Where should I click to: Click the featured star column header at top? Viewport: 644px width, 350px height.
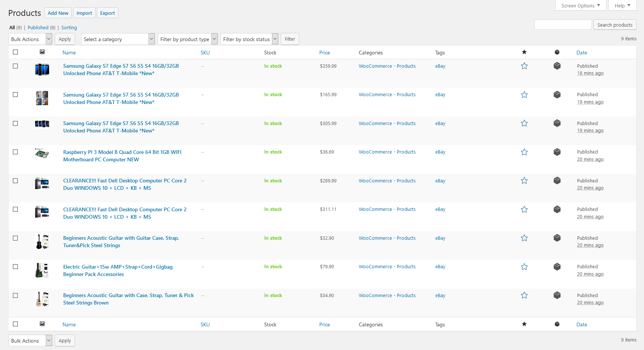pos(524,52)
